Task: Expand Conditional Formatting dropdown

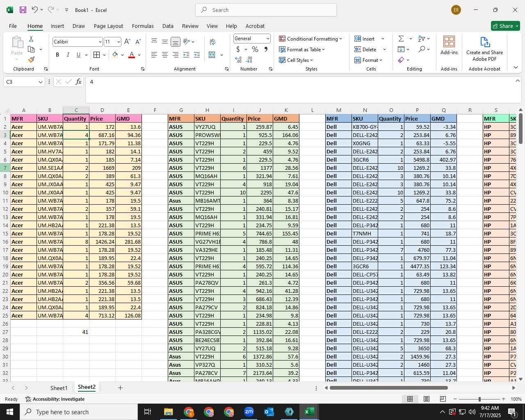Action: coord(341,39)
